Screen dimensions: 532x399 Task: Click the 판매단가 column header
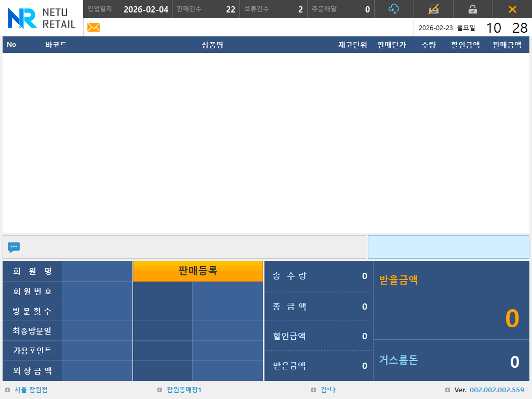point(392,45)
